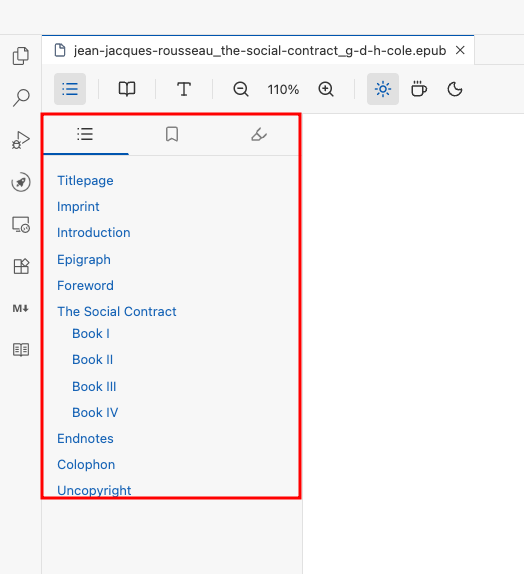Image resolution: width=524 pixels, height=574 pixels.
Task: Open the Colophon section
Action: 86,465
